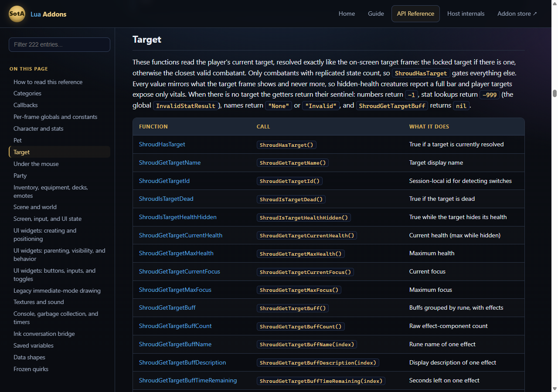Select the API Reference tab
The image size is (558, 392).
coord(415,14)
